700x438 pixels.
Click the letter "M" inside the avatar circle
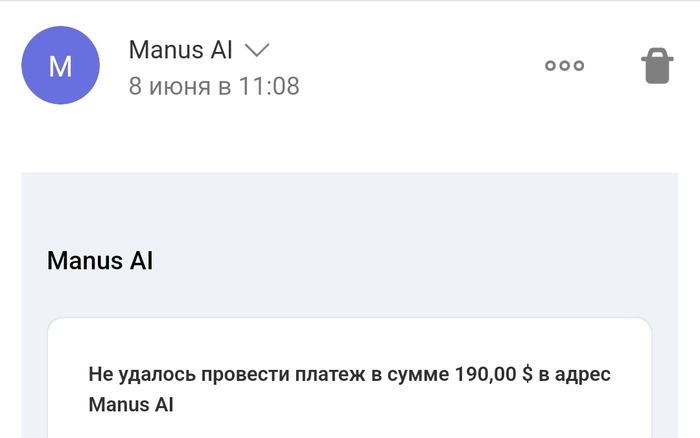pos(60,66)
